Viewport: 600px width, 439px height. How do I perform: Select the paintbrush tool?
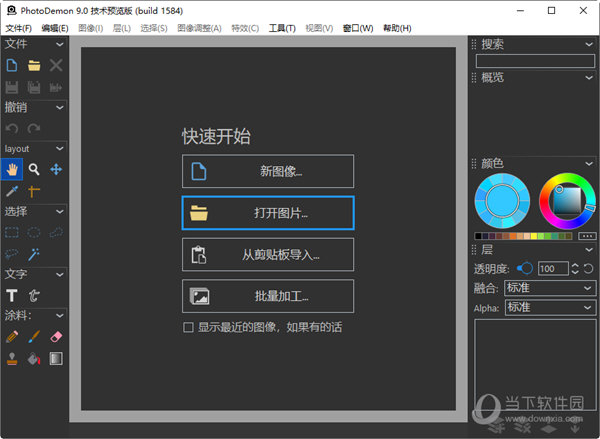(34, 337)
